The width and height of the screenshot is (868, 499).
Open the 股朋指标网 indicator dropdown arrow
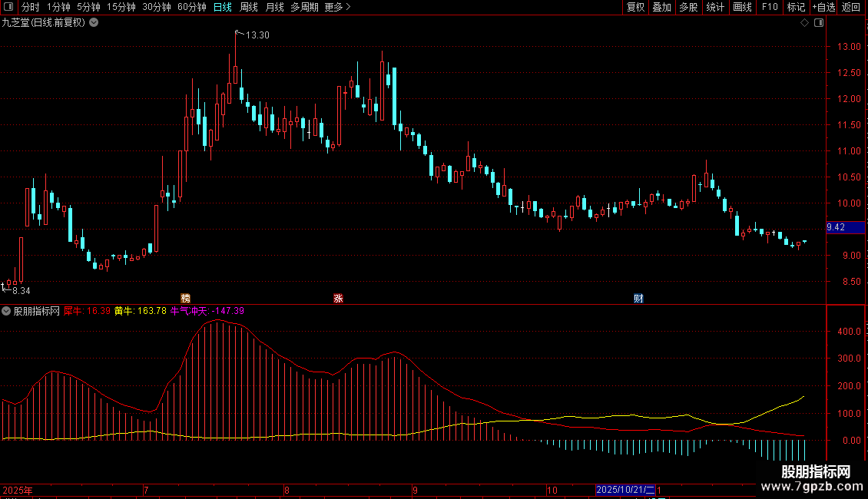click(7, 311)
